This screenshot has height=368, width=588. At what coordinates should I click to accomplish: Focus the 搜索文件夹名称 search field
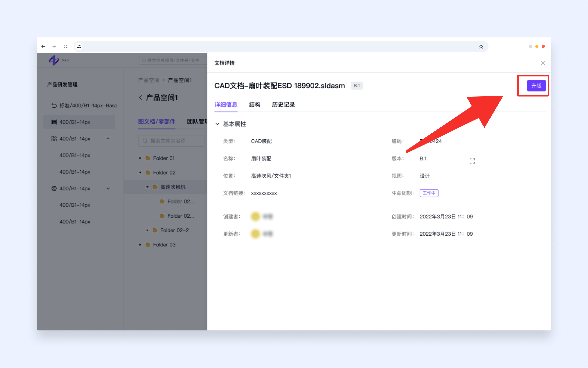[171, 141]
